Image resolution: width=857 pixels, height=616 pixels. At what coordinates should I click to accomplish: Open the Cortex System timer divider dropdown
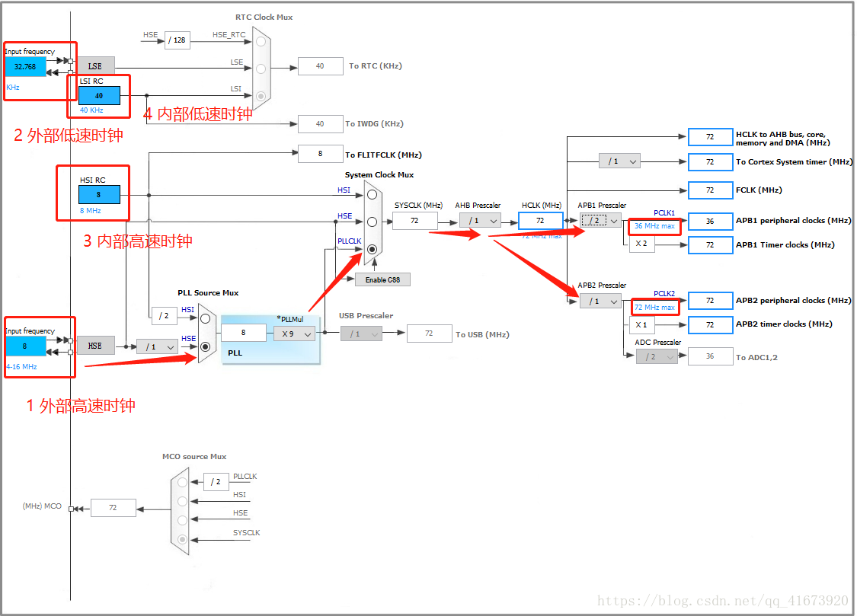[619, 161]
